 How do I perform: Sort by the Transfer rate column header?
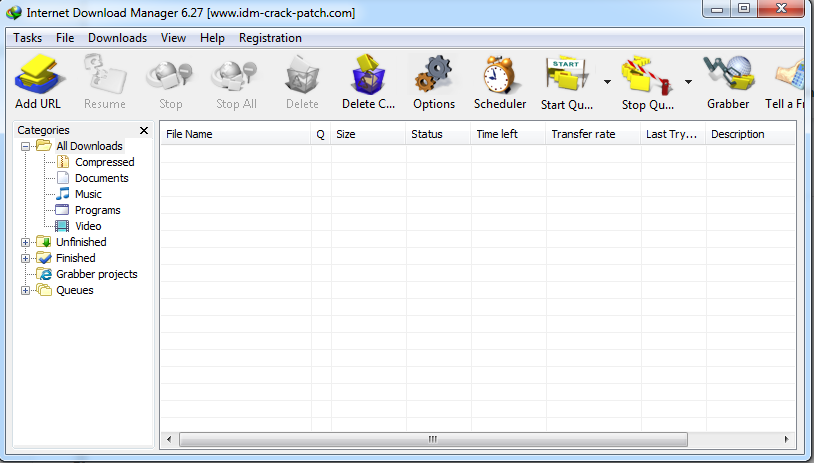[593, 134]
